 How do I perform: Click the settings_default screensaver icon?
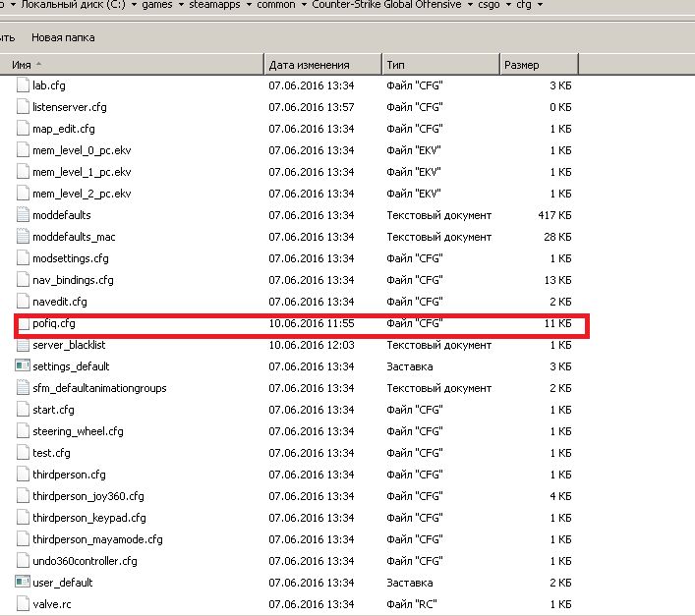pos(23,365)
